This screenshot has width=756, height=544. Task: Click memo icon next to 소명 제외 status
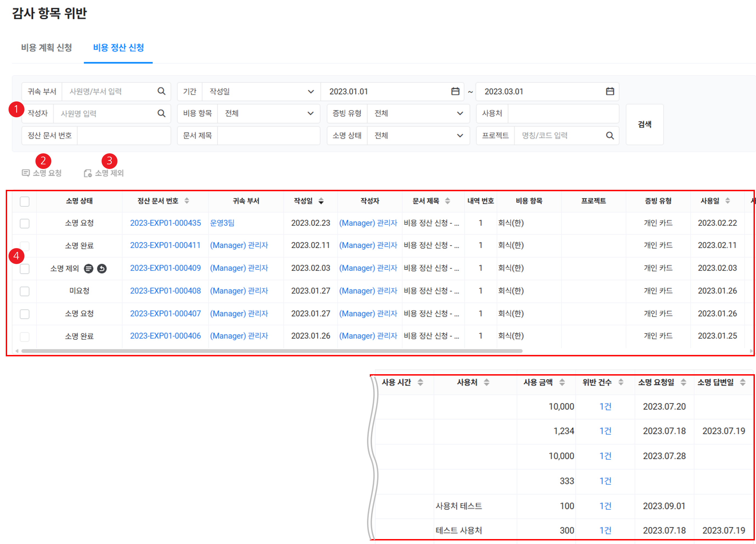click(88, 268)
